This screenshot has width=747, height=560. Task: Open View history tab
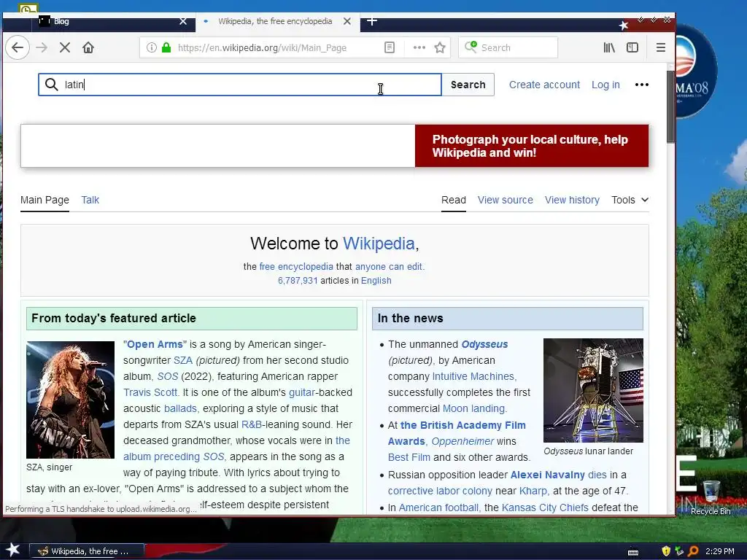click(572, 200)
